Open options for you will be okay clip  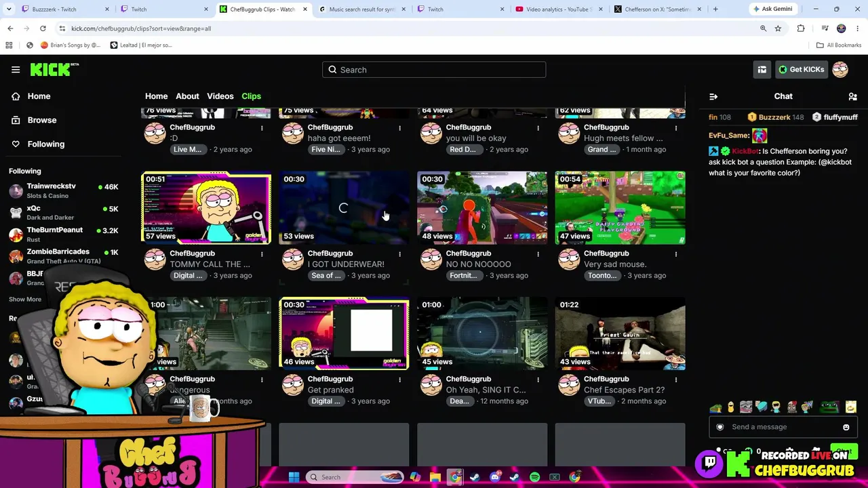tap(538, 127)
